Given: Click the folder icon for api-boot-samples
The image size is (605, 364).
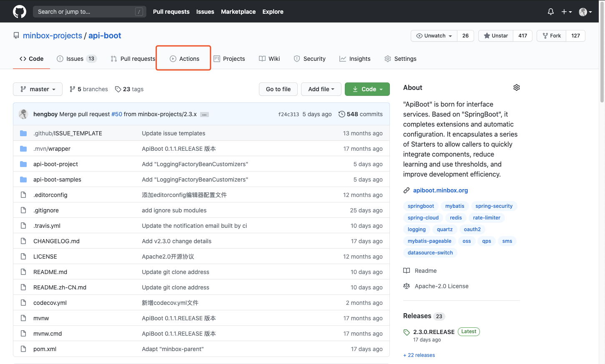Looking at the screenshot, I should click(23, 180).
